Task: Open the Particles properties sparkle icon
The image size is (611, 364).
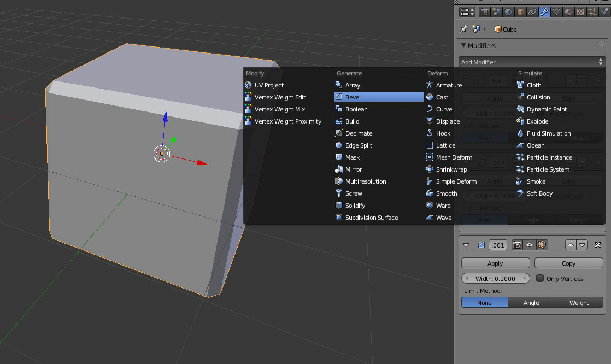Action: [x=592, y=12]
